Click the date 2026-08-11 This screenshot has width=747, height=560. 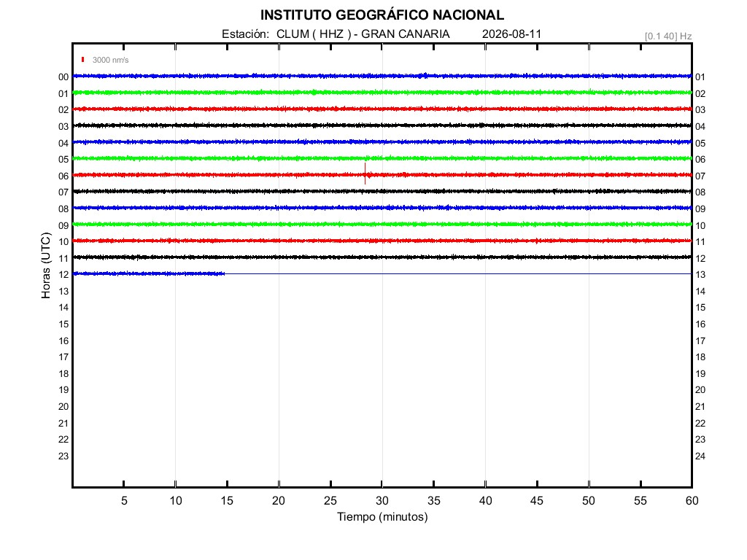coord(511,34)
